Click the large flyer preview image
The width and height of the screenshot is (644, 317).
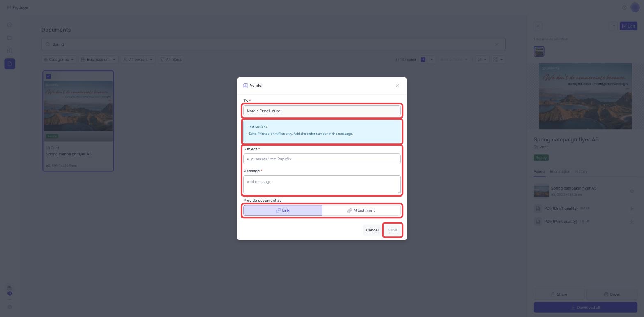pyautogui.click(x=585, y=96)
